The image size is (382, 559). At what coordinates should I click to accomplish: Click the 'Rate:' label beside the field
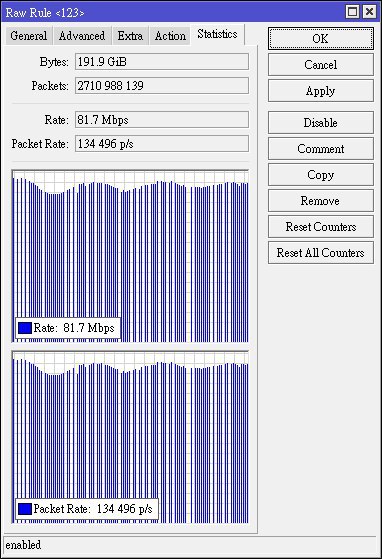coord(56,120)
